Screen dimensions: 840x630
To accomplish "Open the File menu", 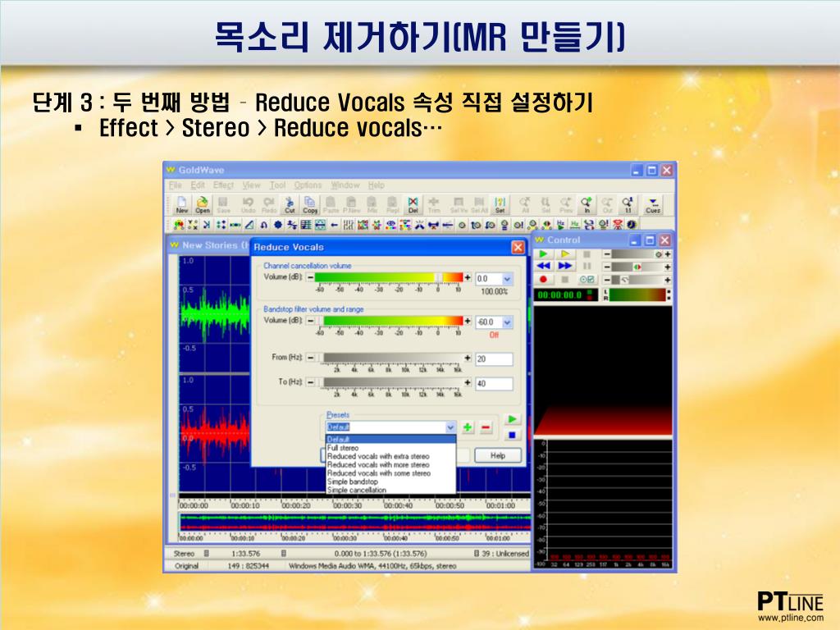I will coord(176,185).
